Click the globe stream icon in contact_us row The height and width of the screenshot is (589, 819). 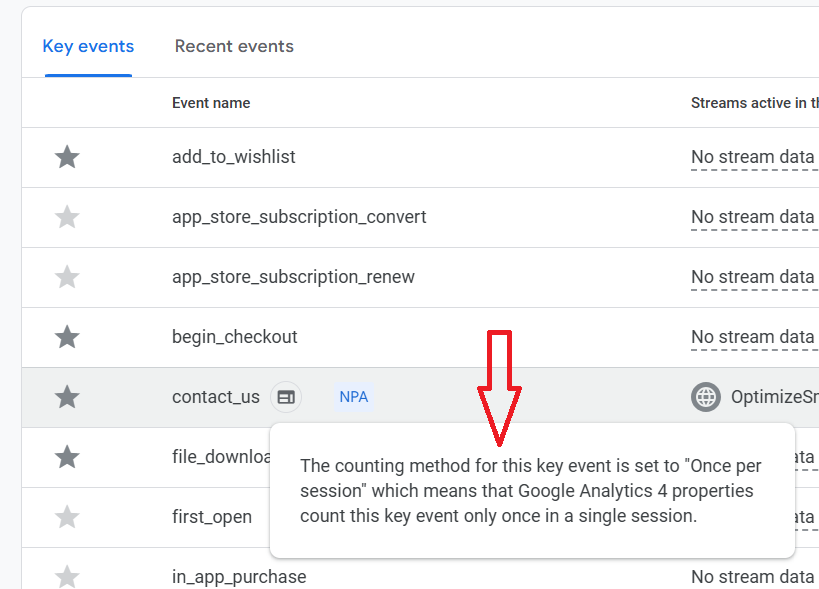706,397
